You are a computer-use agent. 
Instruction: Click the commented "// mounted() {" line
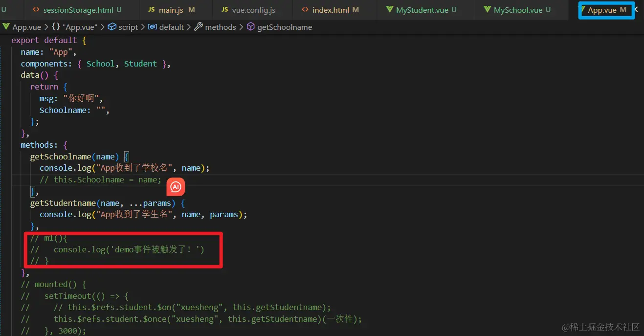[53, 284]
